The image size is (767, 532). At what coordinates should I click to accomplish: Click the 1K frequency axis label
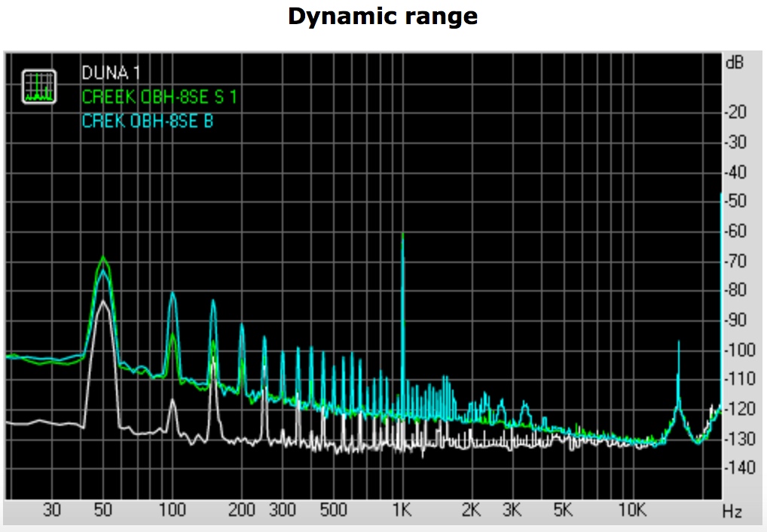402,510
